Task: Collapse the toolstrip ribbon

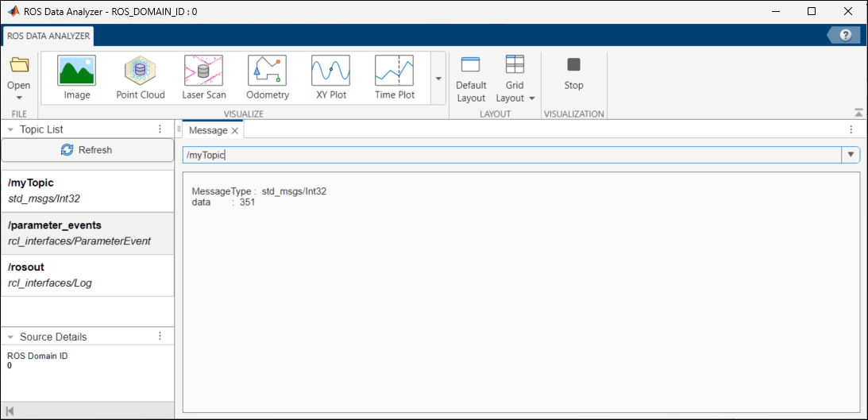Action: [x=858, y=113]
